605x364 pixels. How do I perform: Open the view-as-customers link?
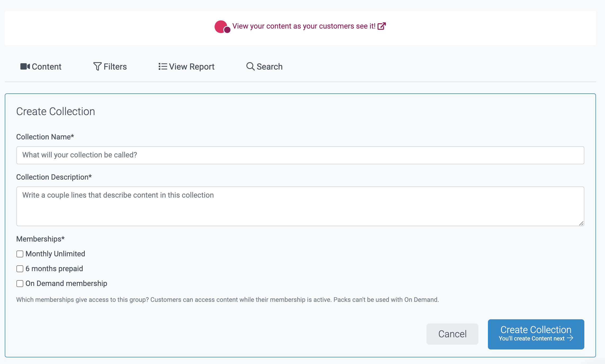[x=304, y=26]
